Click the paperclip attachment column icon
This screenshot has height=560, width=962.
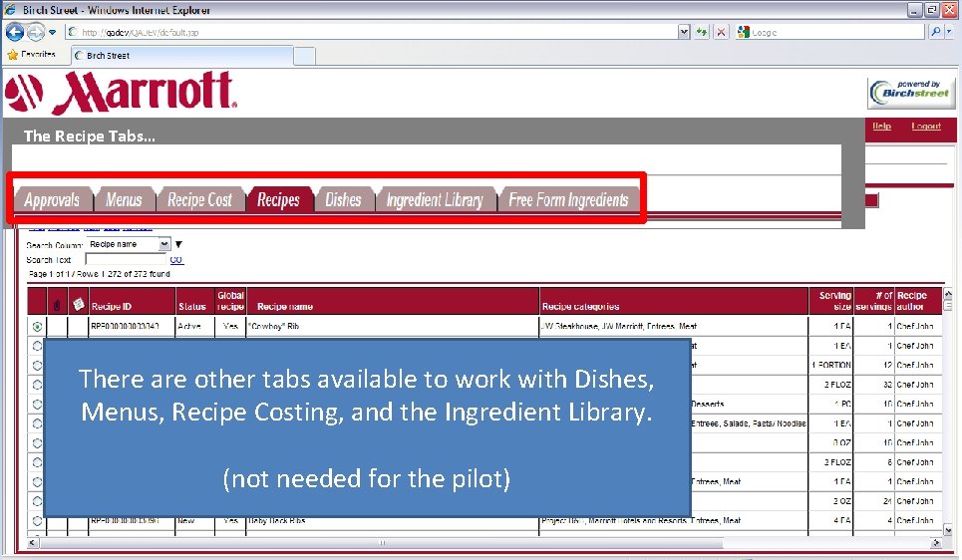click(57, 305)
